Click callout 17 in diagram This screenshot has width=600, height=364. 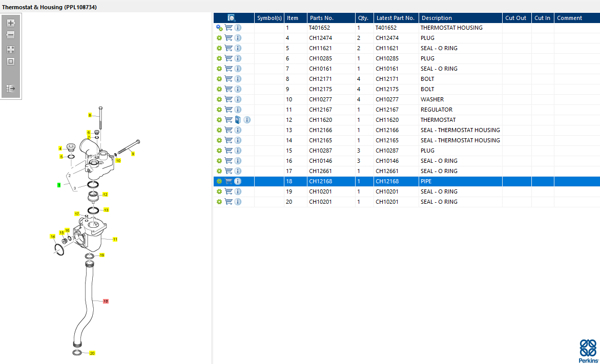coord(77,213)
